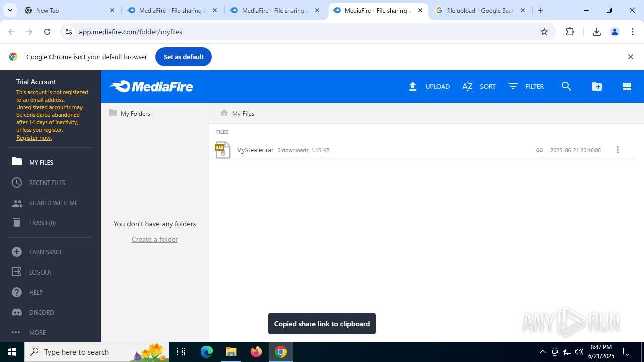Close the file upload Google tab

(x=523, y=10)
